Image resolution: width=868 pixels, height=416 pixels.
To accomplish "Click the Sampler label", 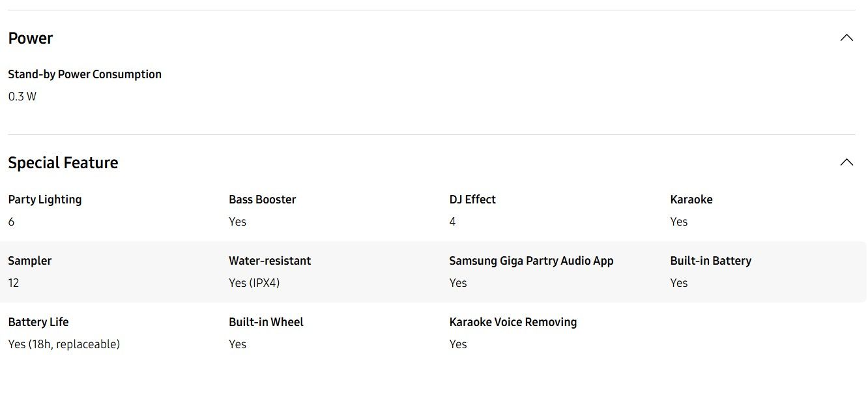I will [30, 261].
